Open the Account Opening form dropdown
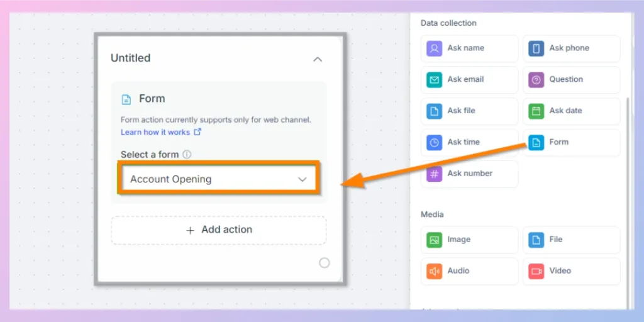This screenshot has height=322, width=644. (x=218, y=179)
